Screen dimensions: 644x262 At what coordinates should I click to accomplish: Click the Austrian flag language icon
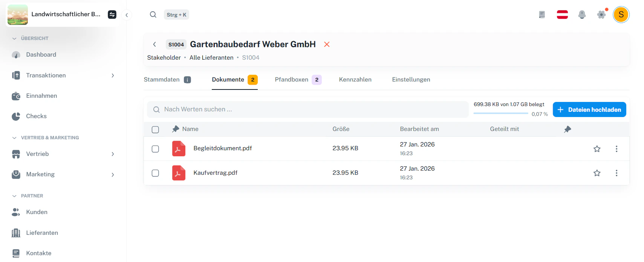click(x=562, y=15)
